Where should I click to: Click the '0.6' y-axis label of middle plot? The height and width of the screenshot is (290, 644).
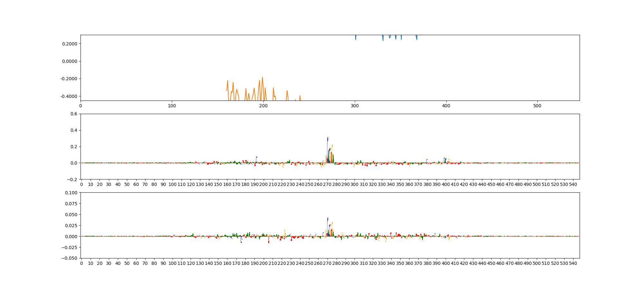pos(74,114)
